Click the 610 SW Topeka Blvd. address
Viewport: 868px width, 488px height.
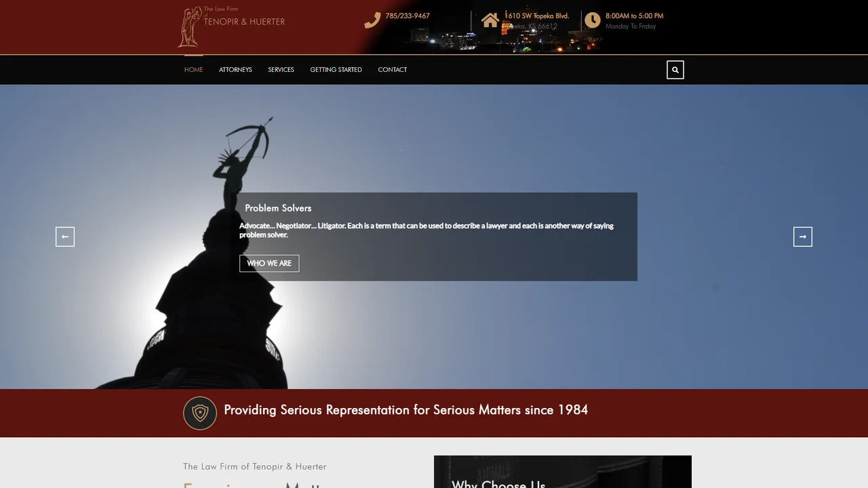537,16
